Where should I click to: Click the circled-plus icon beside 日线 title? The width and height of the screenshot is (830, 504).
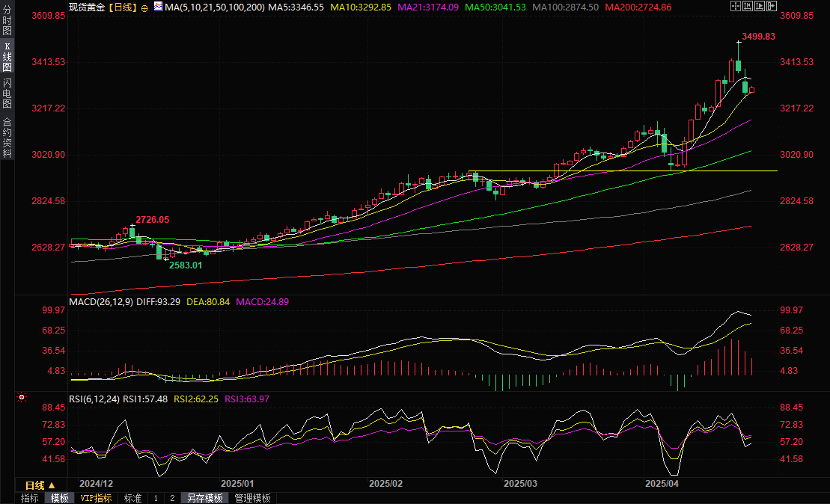tap(144, 7)
